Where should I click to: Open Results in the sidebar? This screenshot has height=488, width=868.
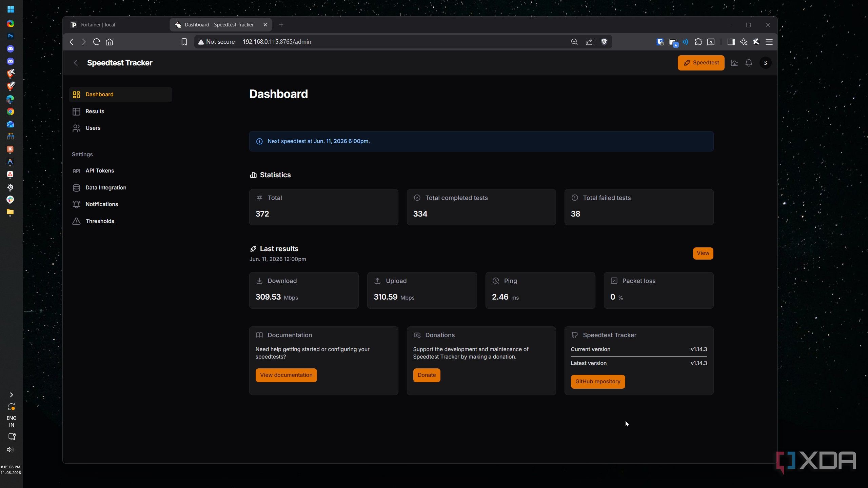pyautogui.click(x=120, y=111)
